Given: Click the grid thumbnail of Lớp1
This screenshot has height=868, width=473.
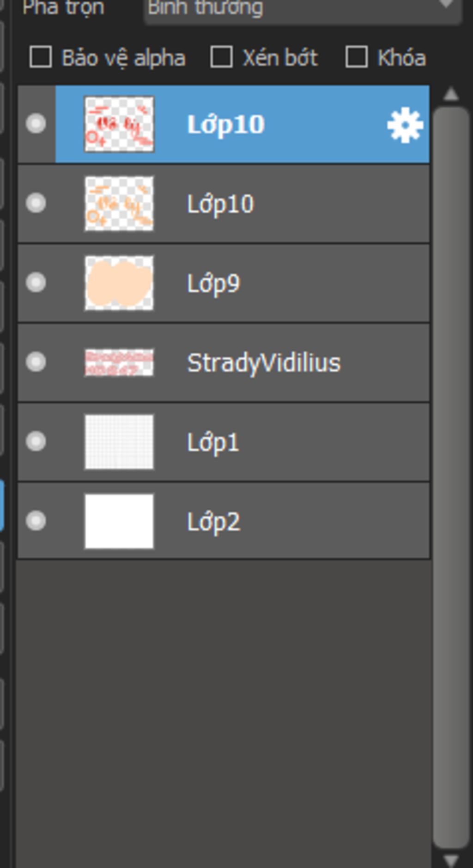Looking at the screenshot, I should (119, 442).
